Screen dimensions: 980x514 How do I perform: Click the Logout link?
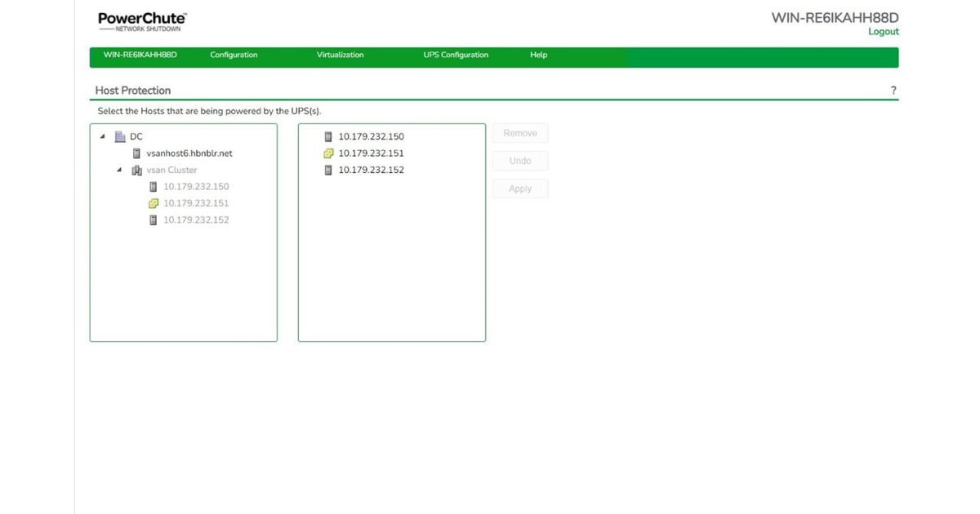pyautogui.click(x=883, y=32)
